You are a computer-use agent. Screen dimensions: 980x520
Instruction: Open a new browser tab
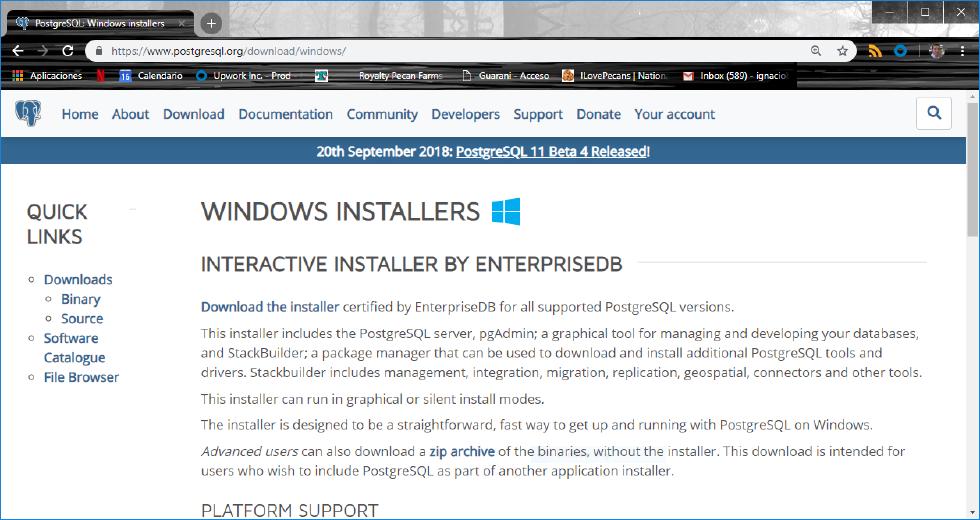[x=210, y=23]
